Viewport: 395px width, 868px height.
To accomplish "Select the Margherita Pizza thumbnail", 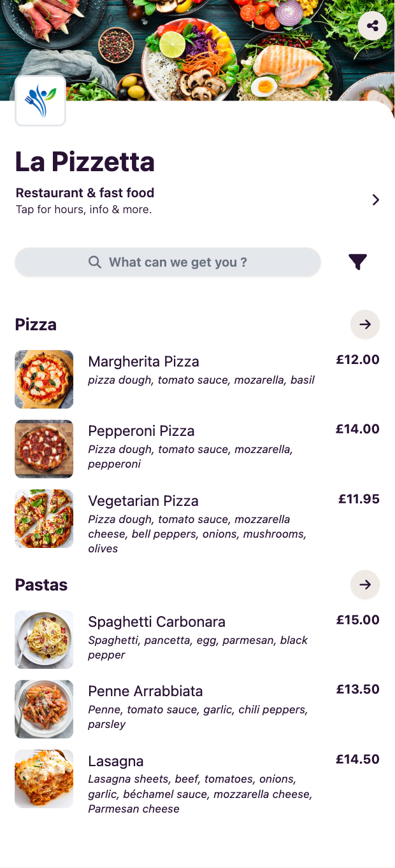I will click(x=44, y=379).
